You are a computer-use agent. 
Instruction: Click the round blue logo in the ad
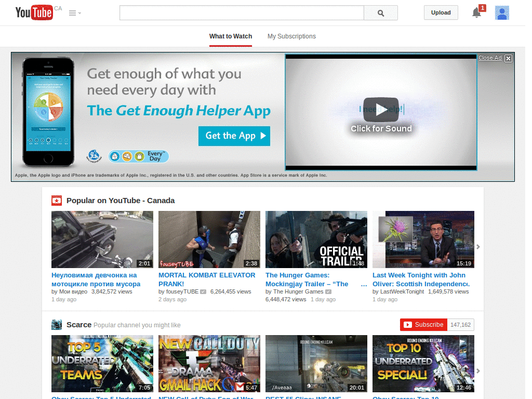click(x=94, y=156)
